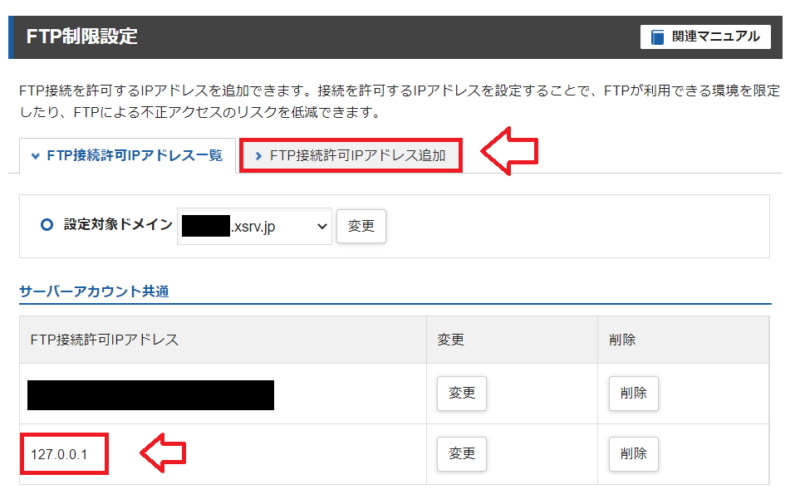Expand the xsrv.jp domain dropdown
The width and height of the screenshot is (800, 504).
255,226
